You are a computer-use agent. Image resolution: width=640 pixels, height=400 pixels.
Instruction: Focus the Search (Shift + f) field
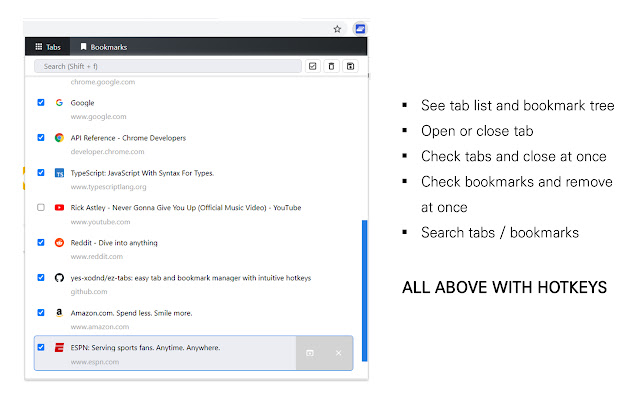(x=168, y=66)
